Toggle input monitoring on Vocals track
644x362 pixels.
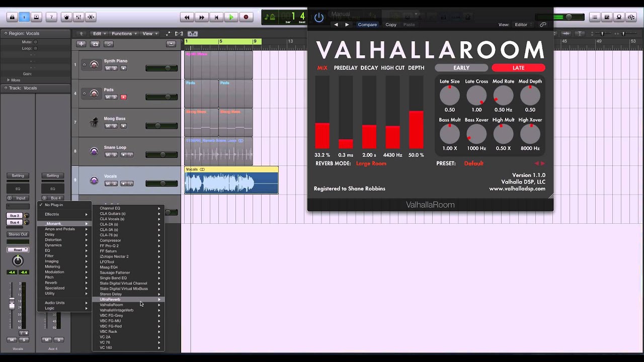coord(130,184)
